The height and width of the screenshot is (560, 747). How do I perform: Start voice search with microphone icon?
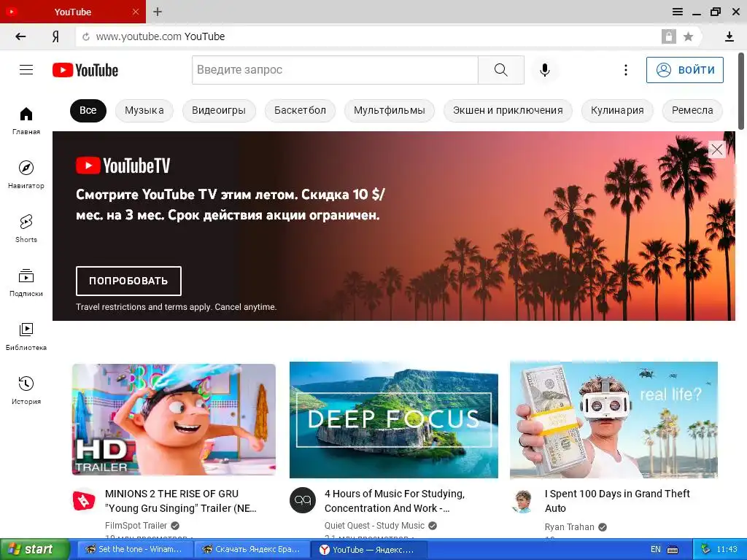click(544, 70)
